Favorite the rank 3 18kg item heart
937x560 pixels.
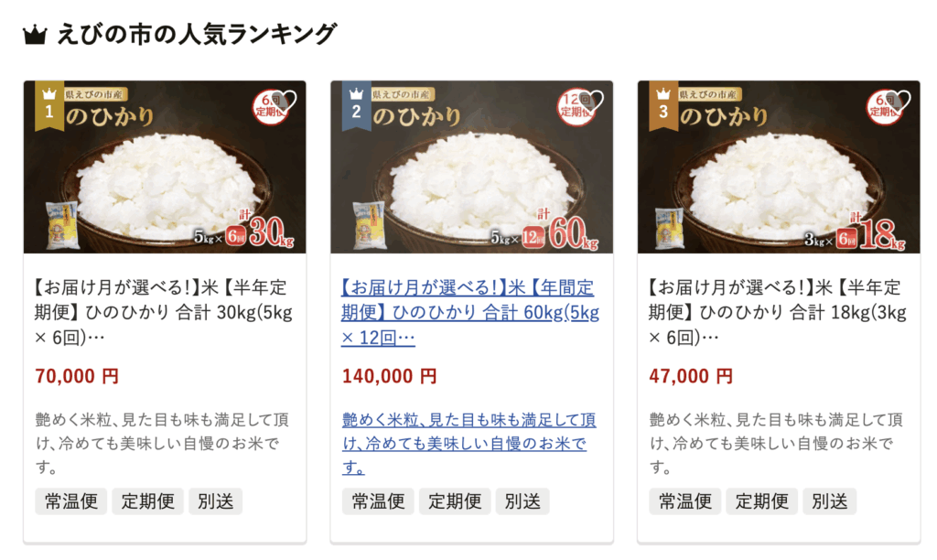click(900, 101)
